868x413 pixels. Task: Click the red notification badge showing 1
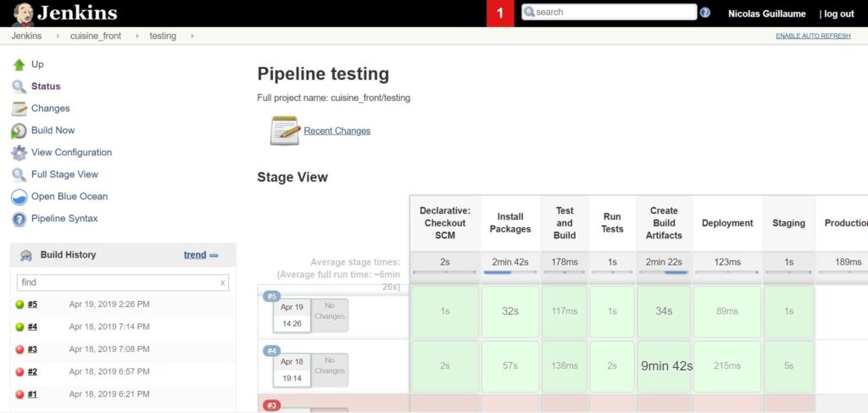click(500, 14)
